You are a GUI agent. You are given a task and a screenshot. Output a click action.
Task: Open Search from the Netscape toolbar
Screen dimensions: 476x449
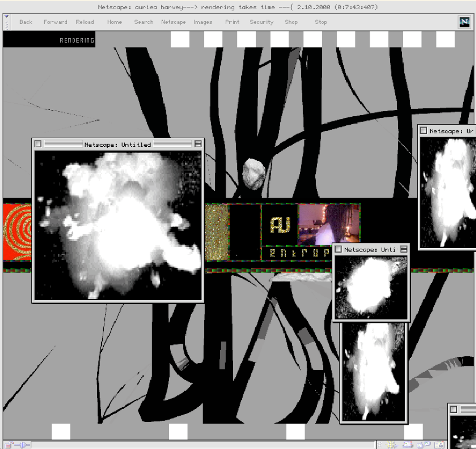(x=144, y=22)
